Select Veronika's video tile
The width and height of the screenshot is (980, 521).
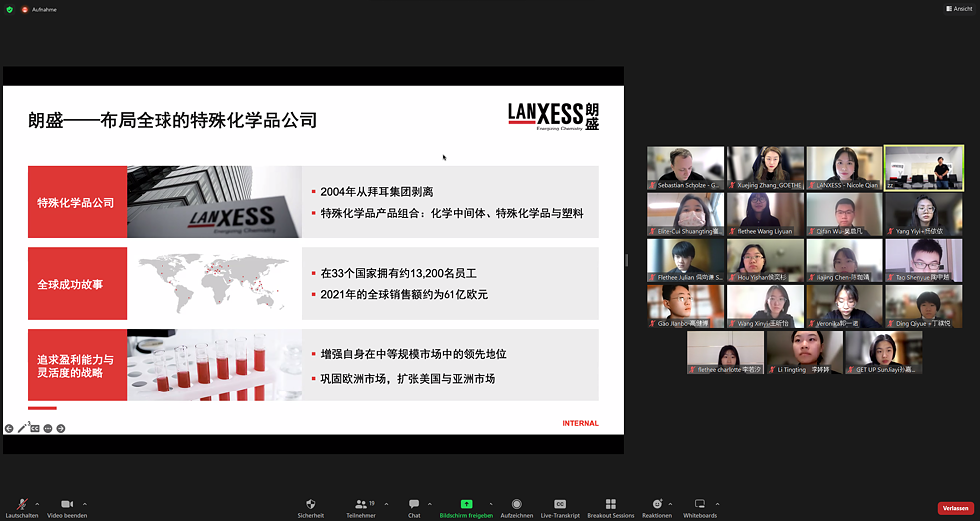click(x=844, y=306)
